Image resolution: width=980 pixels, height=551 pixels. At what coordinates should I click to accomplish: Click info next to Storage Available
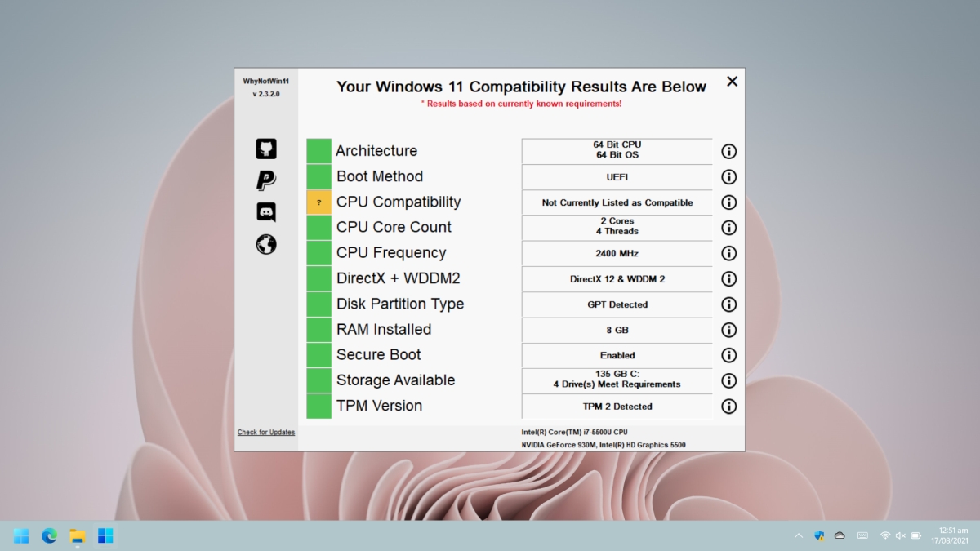coord(728,380)
